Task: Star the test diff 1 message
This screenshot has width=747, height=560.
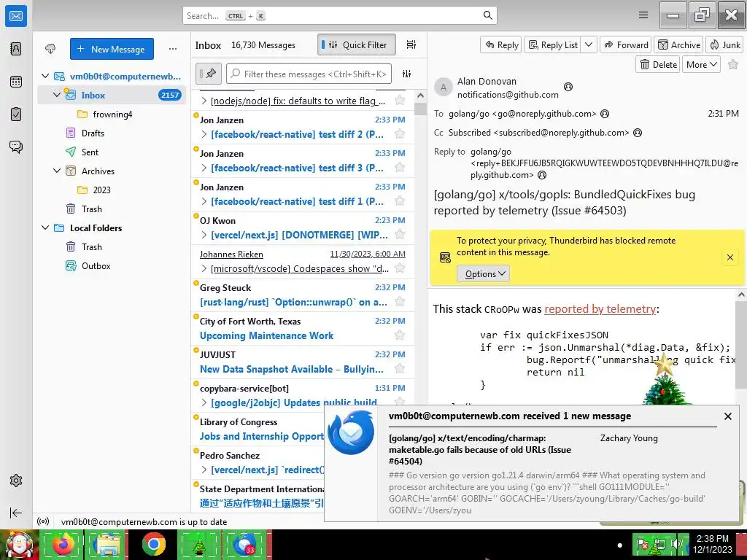Action: click(400, 201)
